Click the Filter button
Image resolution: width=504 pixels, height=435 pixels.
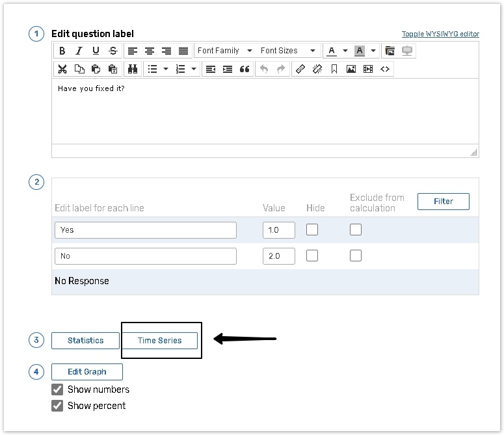point(443,202)
